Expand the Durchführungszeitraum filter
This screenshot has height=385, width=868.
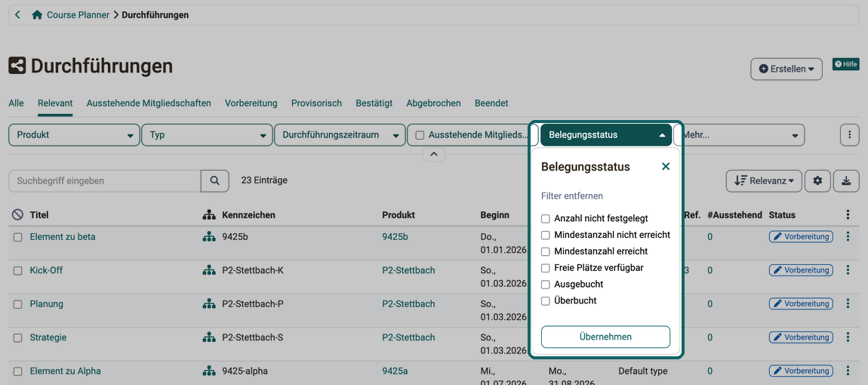point(340,134)
